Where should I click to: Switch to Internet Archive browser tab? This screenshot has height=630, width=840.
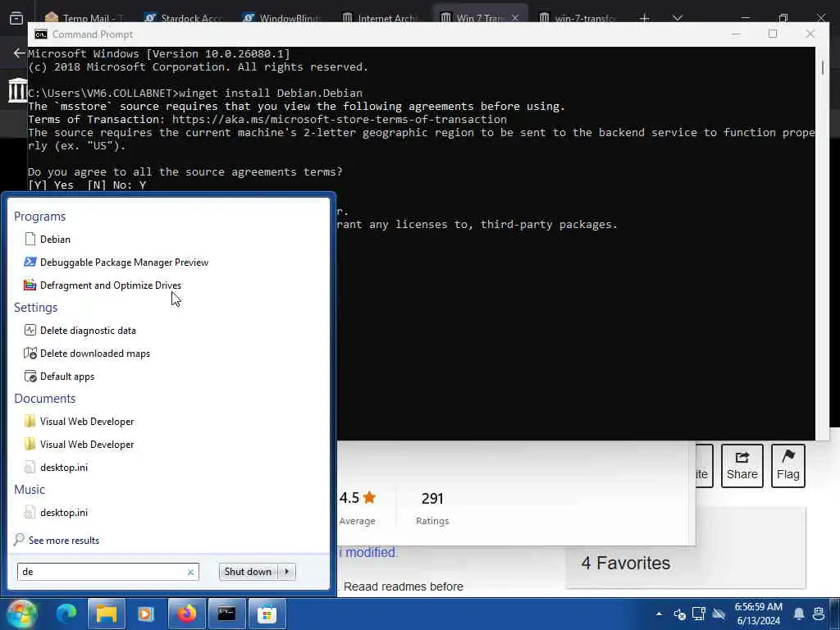tap(381, 18)
